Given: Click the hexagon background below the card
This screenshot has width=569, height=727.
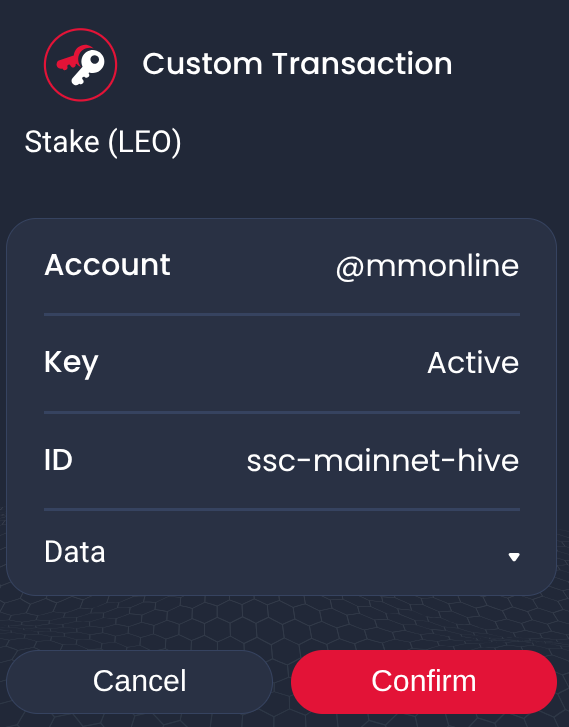Looking at the screenshot, I should [282, 622].
